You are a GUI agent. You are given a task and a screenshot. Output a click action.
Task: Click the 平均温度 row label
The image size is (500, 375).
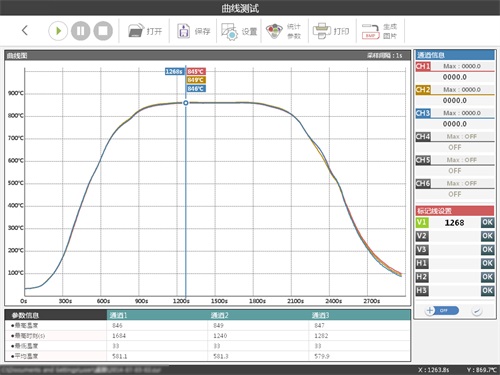[x=25, y=356]
